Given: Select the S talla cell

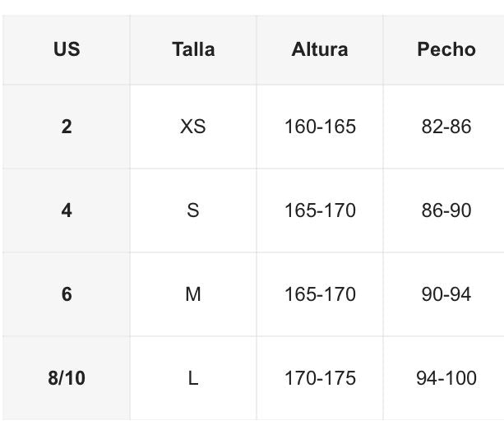Looking at the screenshot, I should point(193,210).
